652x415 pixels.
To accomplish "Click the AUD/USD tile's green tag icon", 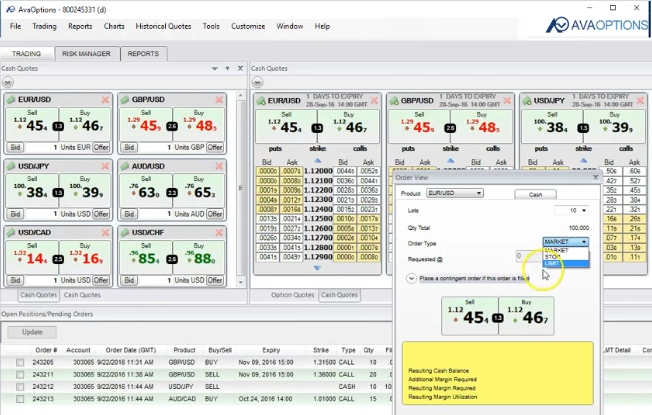I will [x=123, y=166].
